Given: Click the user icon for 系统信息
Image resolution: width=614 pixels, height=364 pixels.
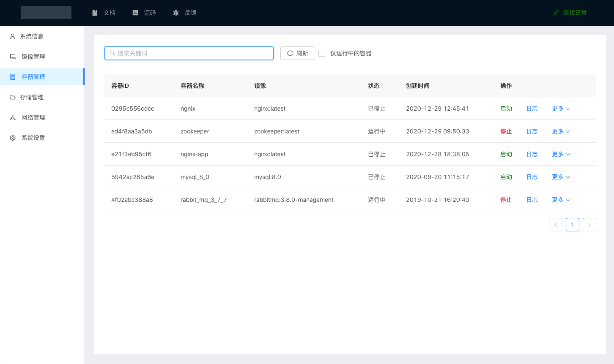Looking at the screenshot, I should [12, 36].
